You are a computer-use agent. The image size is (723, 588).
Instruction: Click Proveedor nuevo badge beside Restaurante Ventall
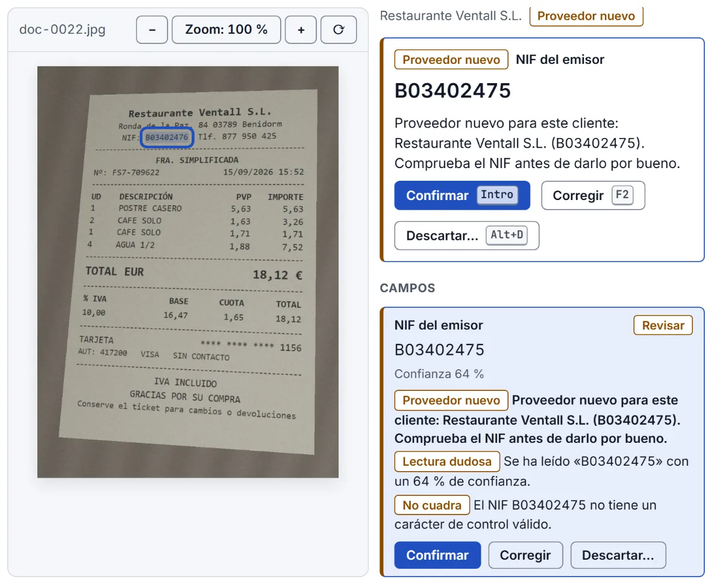[x=586, y=16]
